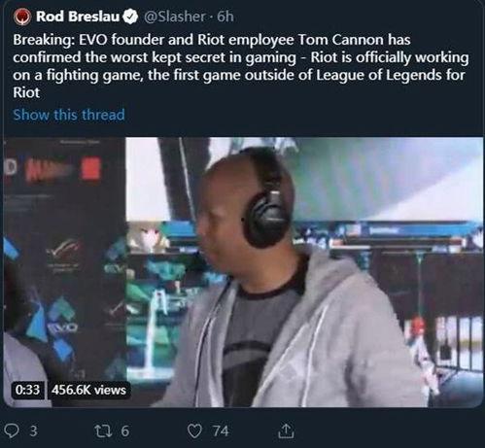Click the EVO logo in the video
The image size is (485, 448).
(63, 328)
